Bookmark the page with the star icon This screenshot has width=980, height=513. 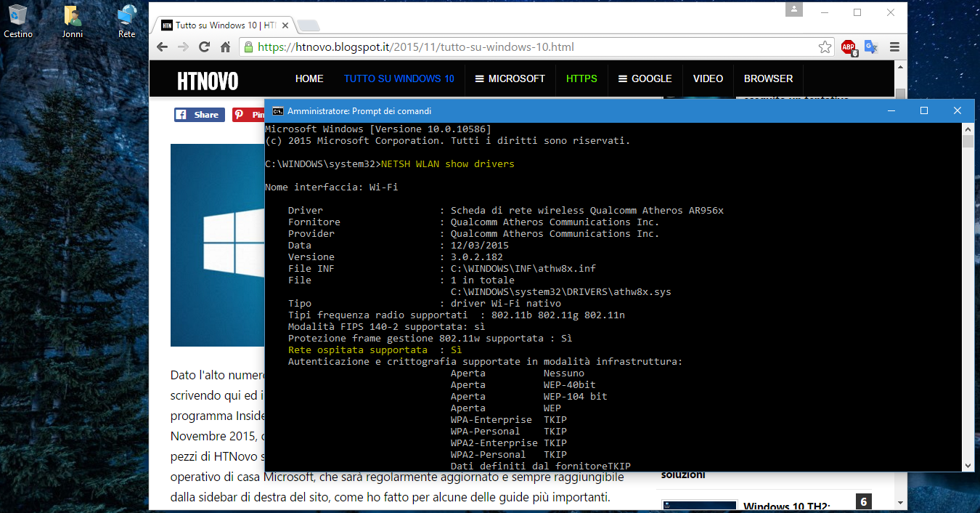coord(825,47)
